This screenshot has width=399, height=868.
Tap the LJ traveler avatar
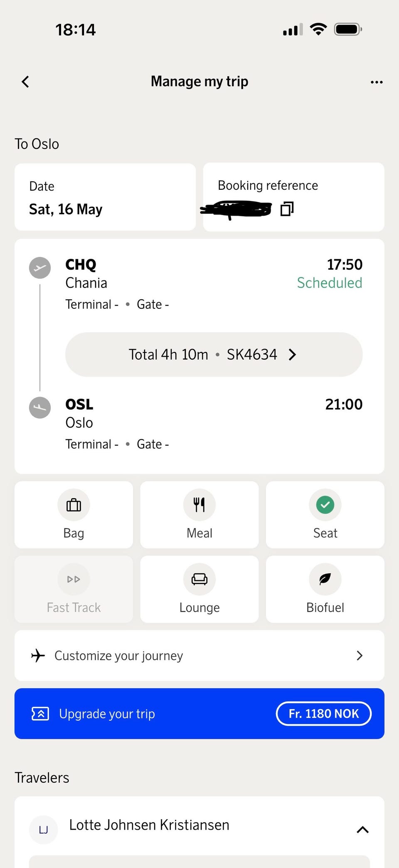point(43,830)
